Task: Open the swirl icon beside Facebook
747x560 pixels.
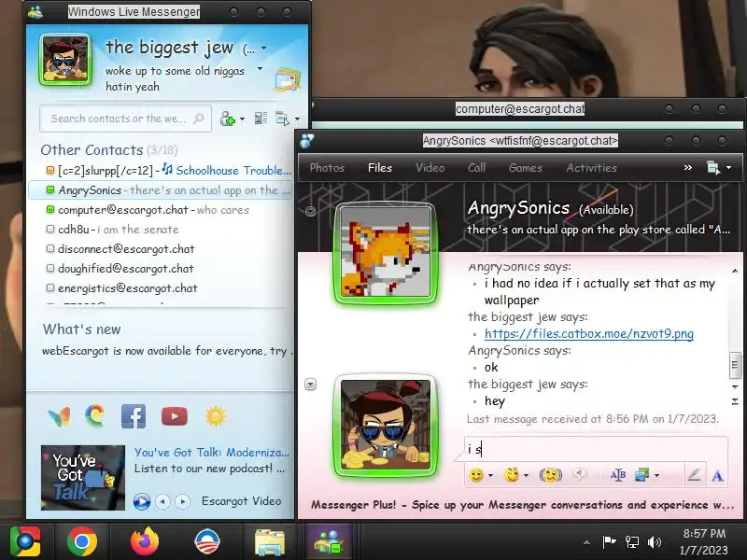Action: pyautogui.click(x=95, y=415)
